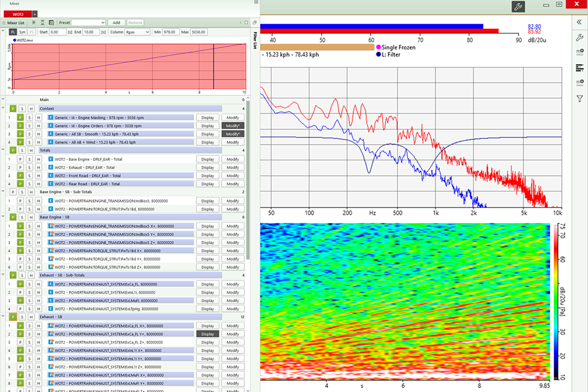Click Modify for WOT2 Front Road Total
Screen dimensions: 588x392
(233, 176)
